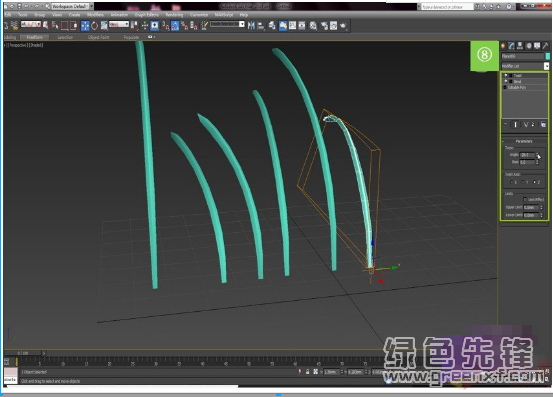Select the Select and Move tool

click(85, 25)
